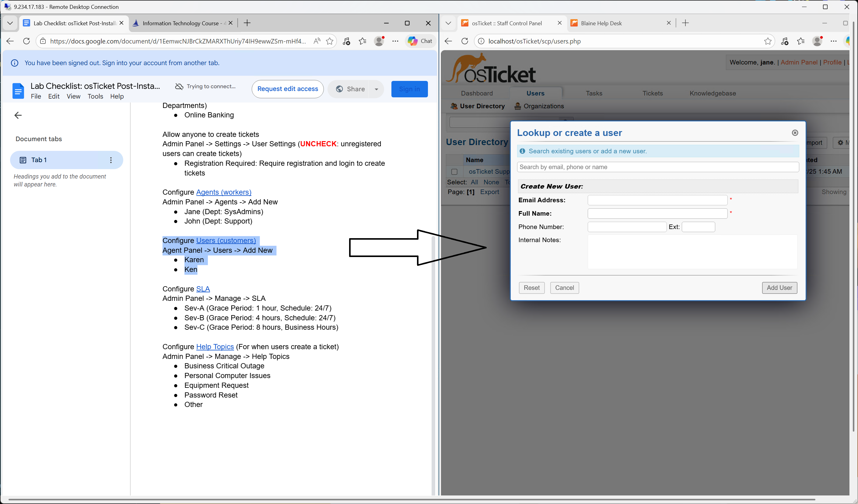Screen dimensions: 858x504
Task: Open the Users (customers) hyperlink
Action: coord(226,241)
